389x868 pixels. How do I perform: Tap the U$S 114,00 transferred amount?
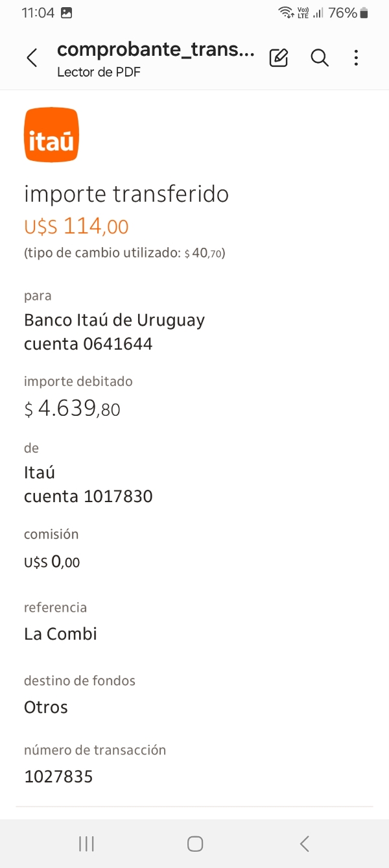click(77, 226)
